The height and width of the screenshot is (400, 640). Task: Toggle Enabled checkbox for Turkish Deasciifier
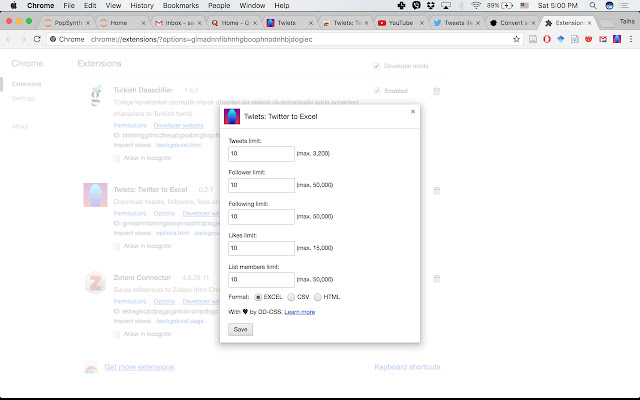coord(377,91)
